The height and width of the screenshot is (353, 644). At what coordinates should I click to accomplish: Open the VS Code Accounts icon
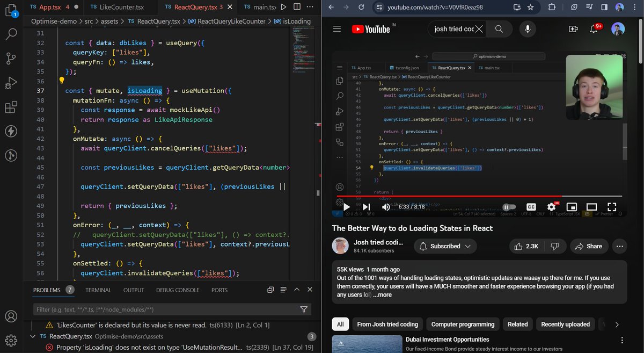11,316
